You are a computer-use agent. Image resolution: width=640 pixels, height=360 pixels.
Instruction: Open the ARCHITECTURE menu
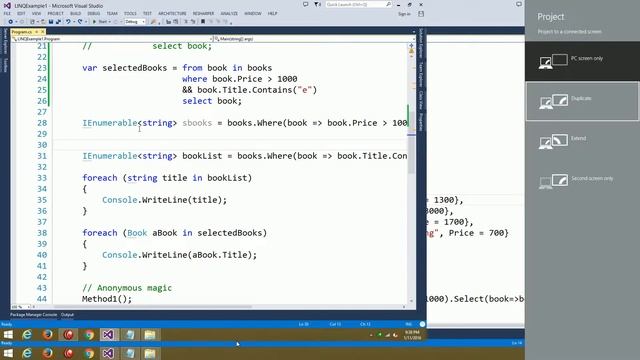click(x=172, y=13)
